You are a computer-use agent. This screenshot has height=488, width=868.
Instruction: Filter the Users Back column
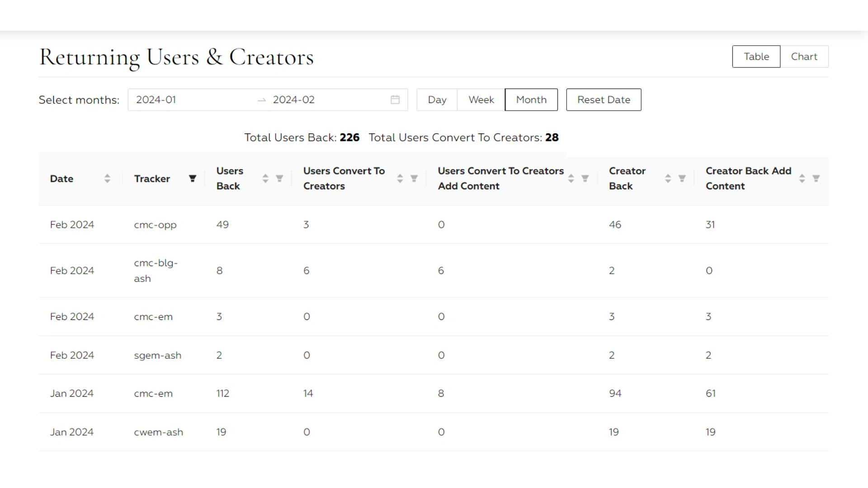(279, 178)
